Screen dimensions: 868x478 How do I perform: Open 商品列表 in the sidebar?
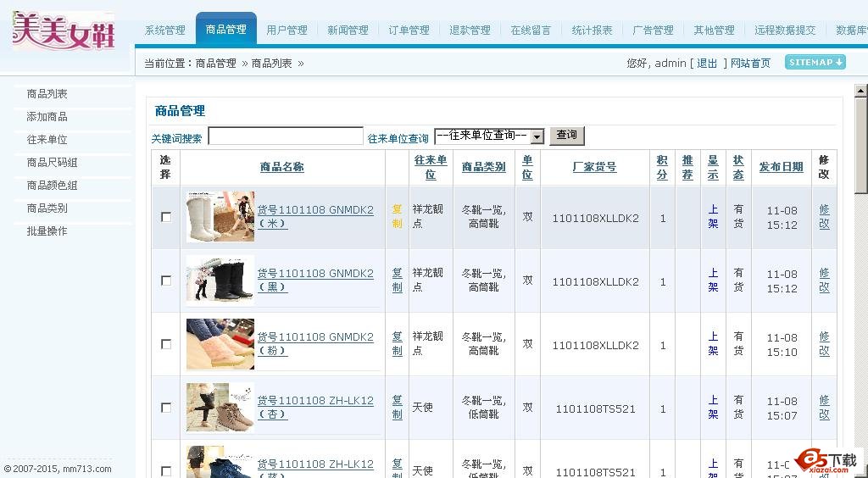(47, 94)
